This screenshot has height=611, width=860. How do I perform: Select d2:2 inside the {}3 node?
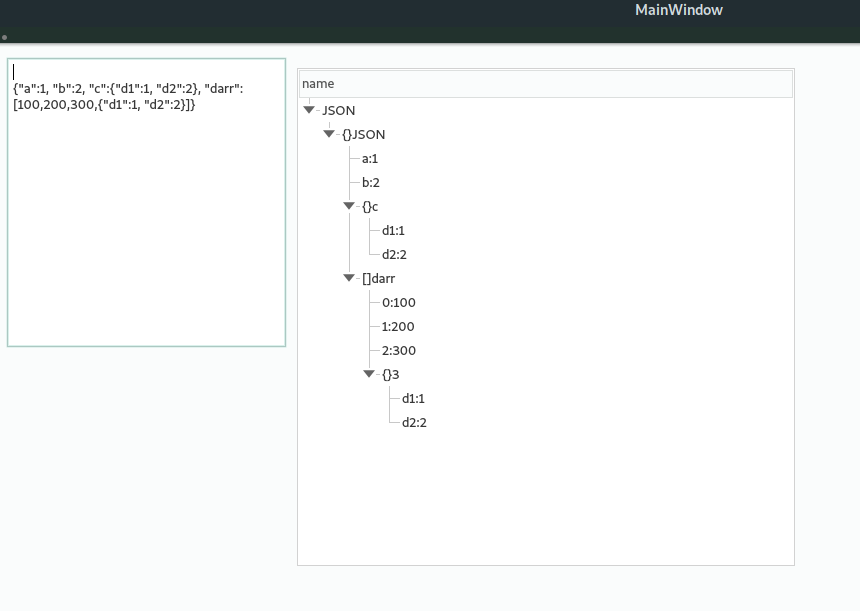[x=412, y=422]
